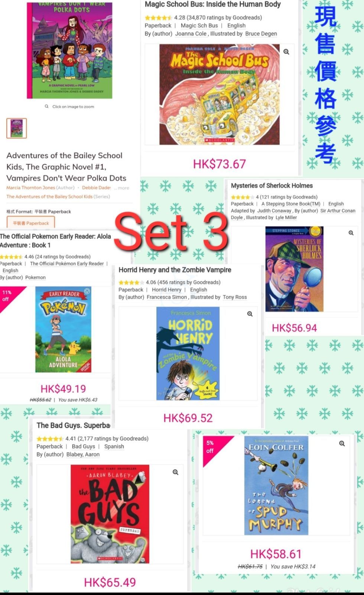The width and height of the screenshot is (364, 595).
Task: Click the Spanish language link
Action: 114,446
